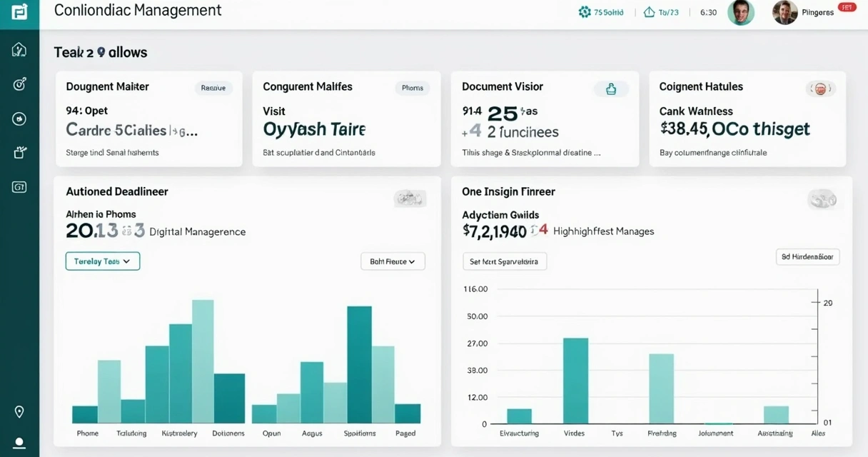Click the Sd Hardenalioor button
The image size is (868, 457).
click(x=807, y=257)
